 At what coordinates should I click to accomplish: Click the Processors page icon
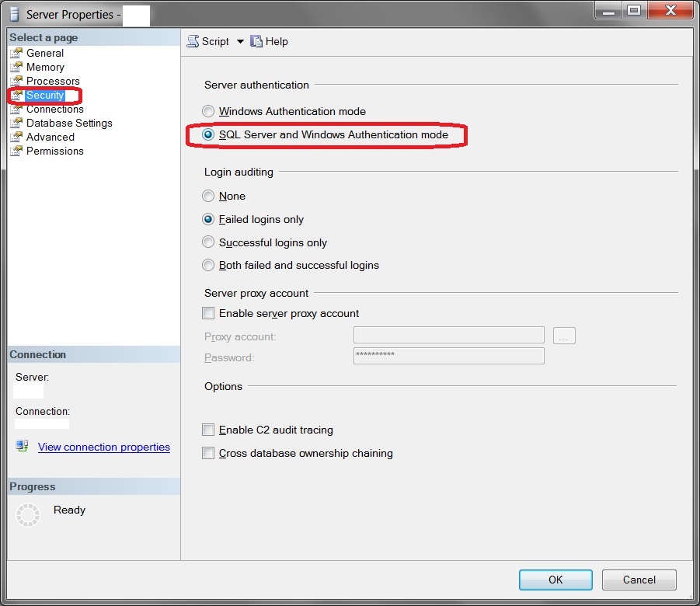(16, 82)
